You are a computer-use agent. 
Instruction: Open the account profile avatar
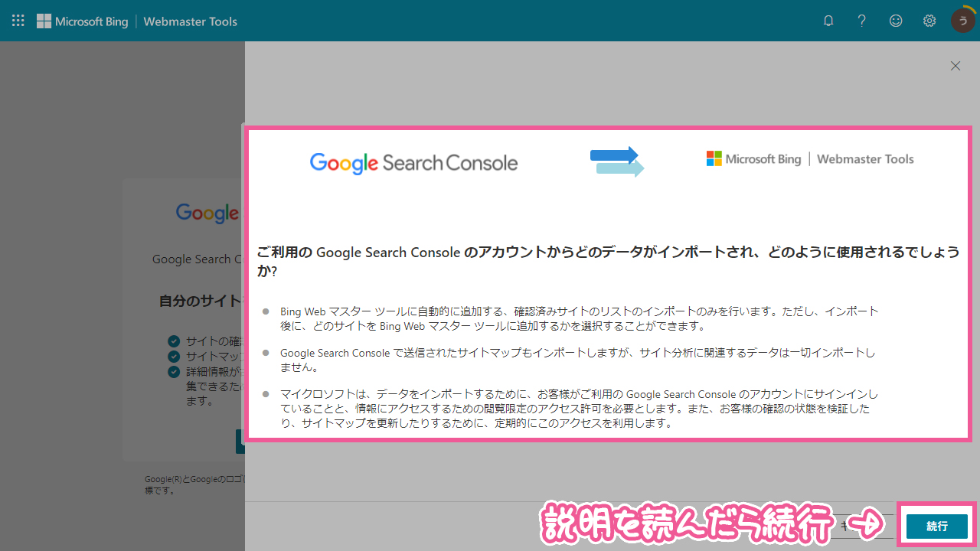tap(962, 21)
